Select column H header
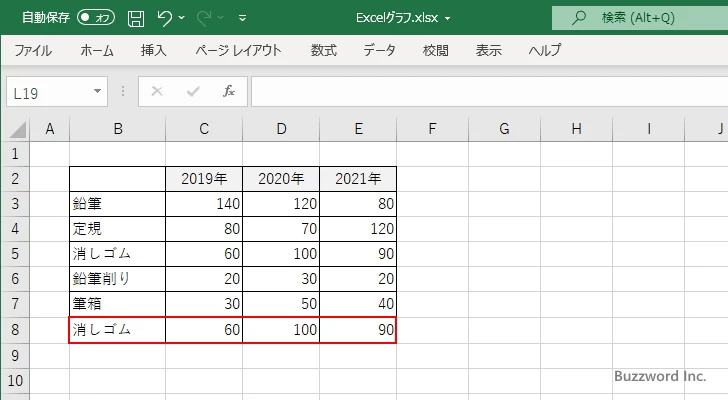This screenshot has height=400, width=728. (577, 129)
